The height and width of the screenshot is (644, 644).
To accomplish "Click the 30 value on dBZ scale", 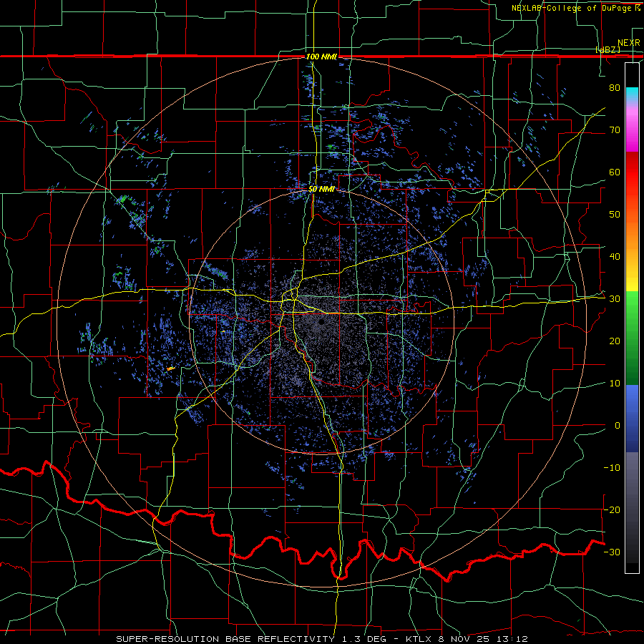I will [615, 299].
